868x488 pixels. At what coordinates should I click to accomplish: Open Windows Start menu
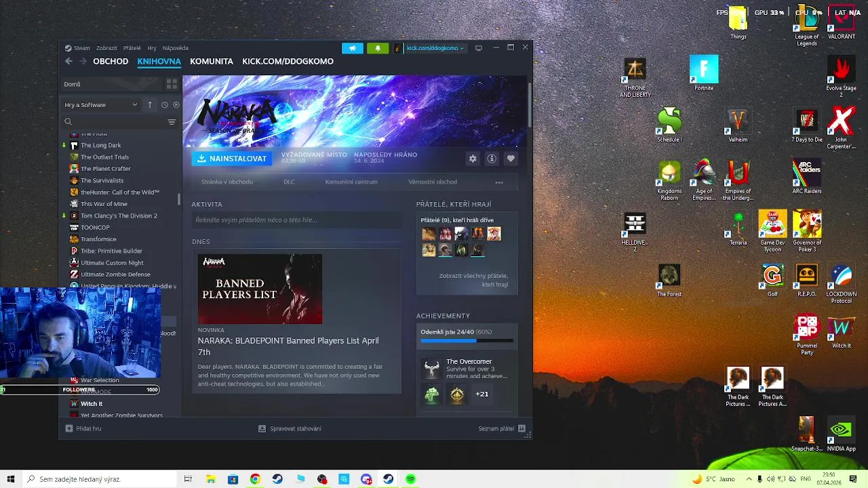coord(11,479)
